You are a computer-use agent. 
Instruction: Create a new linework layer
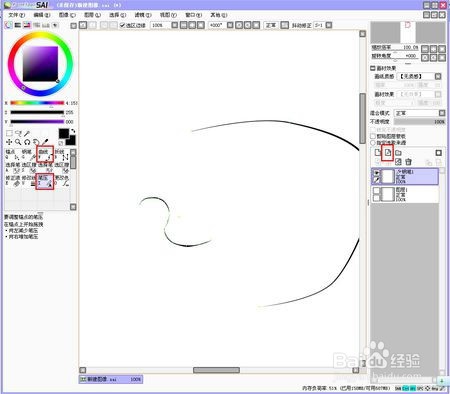[388, 153]
